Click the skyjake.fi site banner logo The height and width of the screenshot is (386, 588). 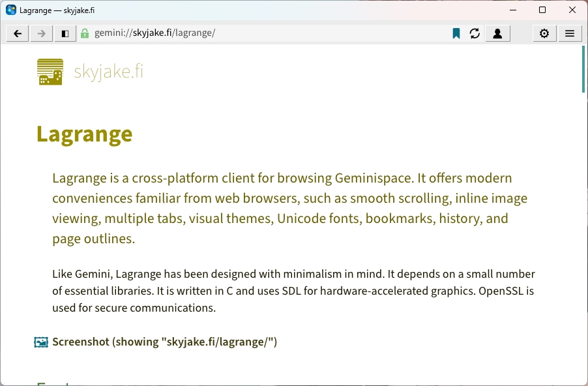[50, 72]
